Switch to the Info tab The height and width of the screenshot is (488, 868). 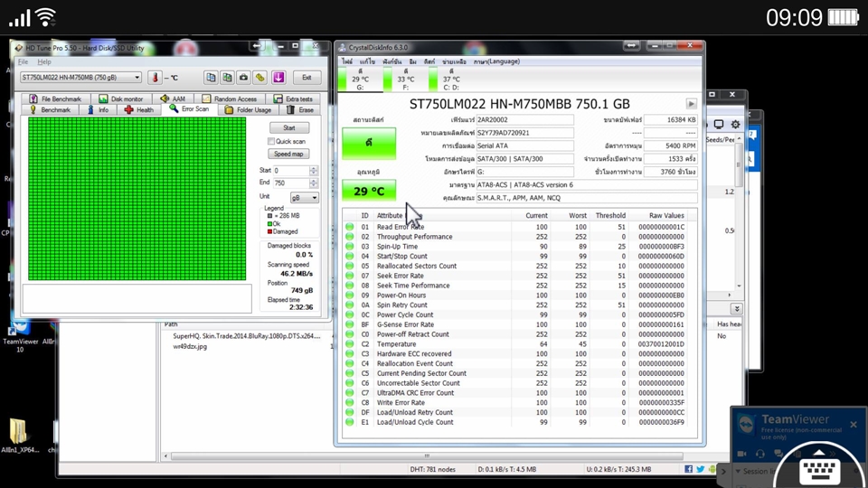click(98, 110)
